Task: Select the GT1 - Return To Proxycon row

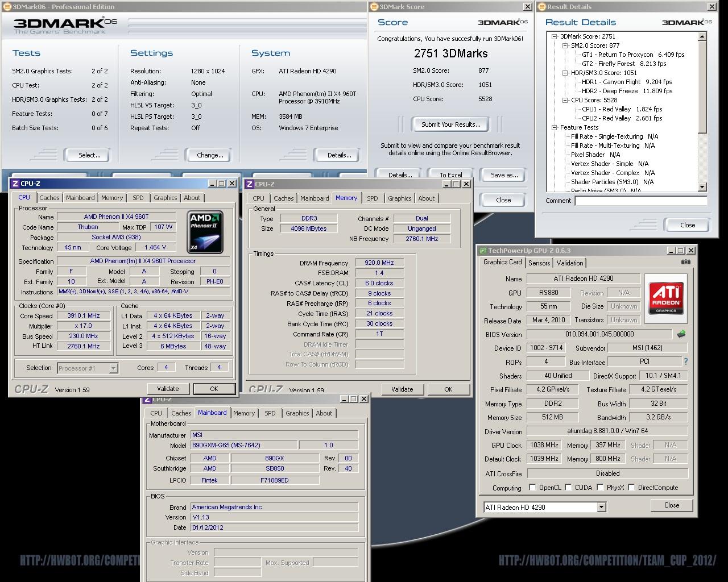Action: (633, 55)
